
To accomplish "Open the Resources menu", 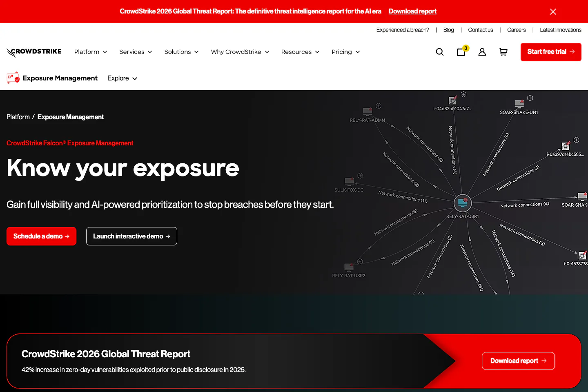I will click(300, 52).
